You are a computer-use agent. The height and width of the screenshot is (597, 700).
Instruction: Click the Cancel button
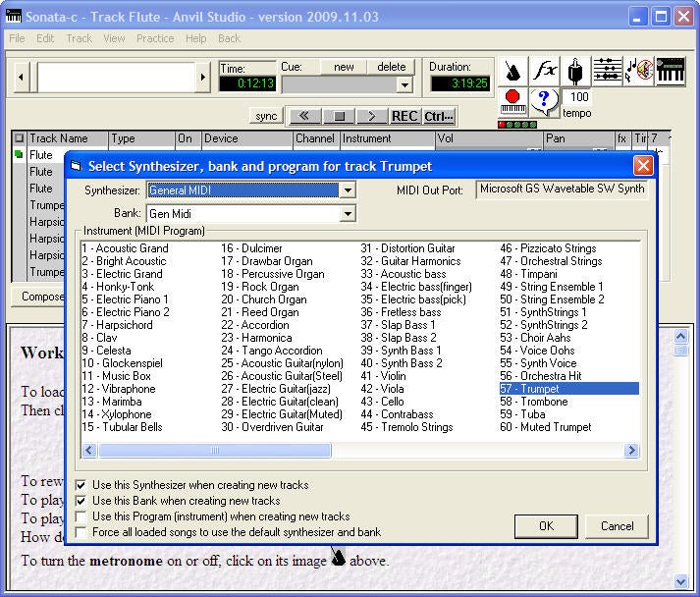617,526
